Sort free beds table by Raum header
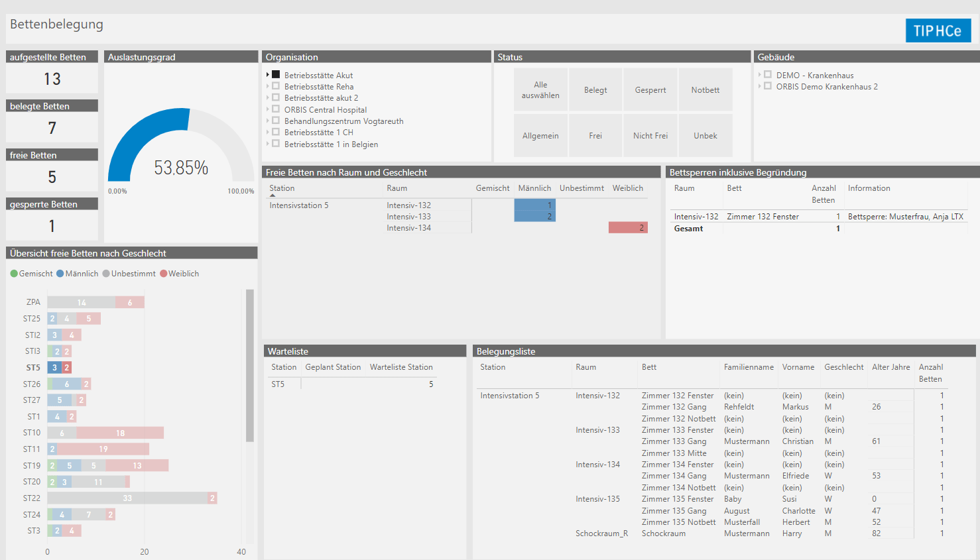The height and width of the screenshot is (560, 980). (x=397, y=188)
